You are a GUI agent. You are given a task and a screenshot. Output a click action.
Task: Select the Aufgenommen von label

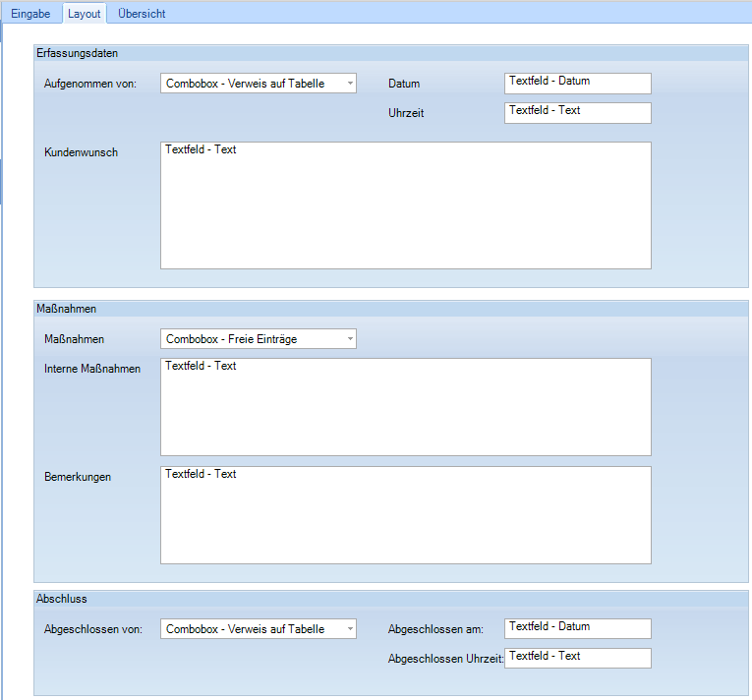point(90,84)
